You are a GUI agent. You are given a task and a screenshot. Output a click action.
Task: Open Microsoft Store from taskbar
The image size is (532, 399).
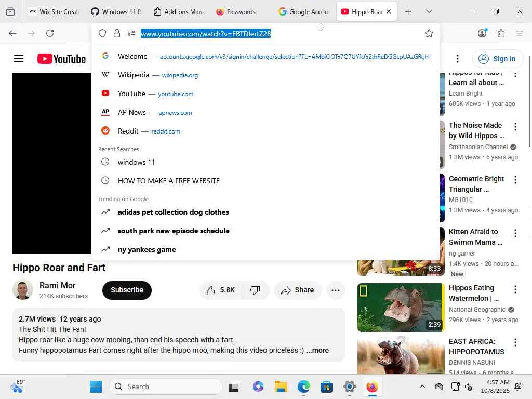click(x=326, y=387)
